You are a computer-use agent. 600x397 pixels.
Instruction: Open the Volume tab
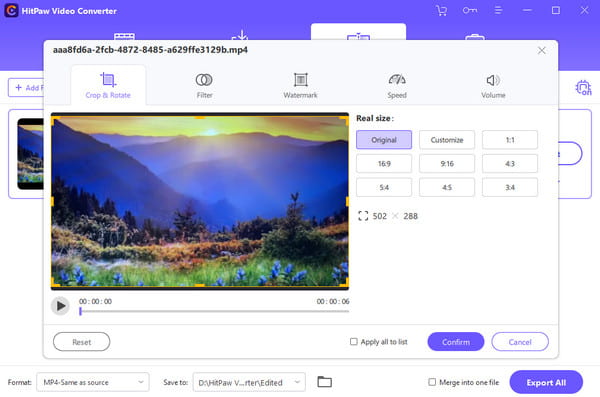point(493,85)
